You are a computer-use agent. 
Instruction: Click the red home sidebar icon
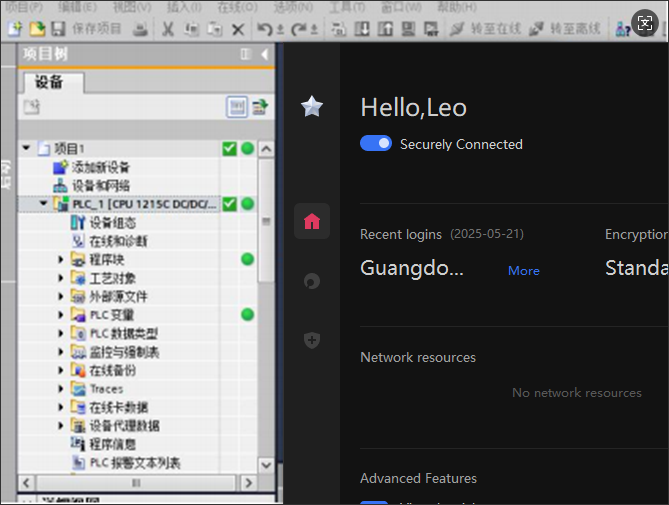click(x=312, y=221)
